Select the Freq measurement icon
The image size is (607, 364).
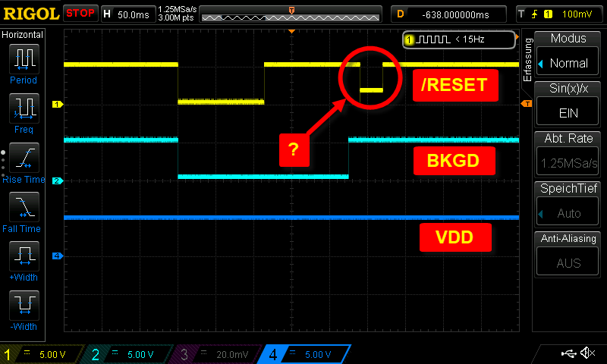pos(24,108)
